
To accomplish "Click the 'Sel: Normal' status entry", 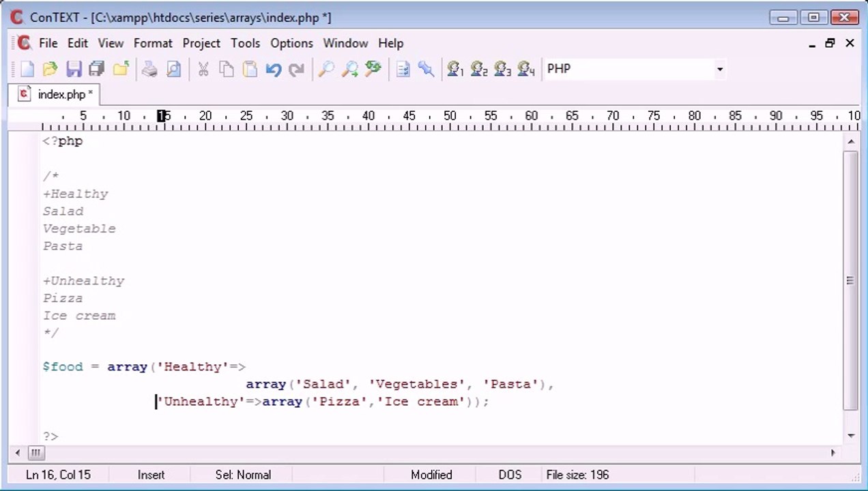I will click(x=243, y=475).
